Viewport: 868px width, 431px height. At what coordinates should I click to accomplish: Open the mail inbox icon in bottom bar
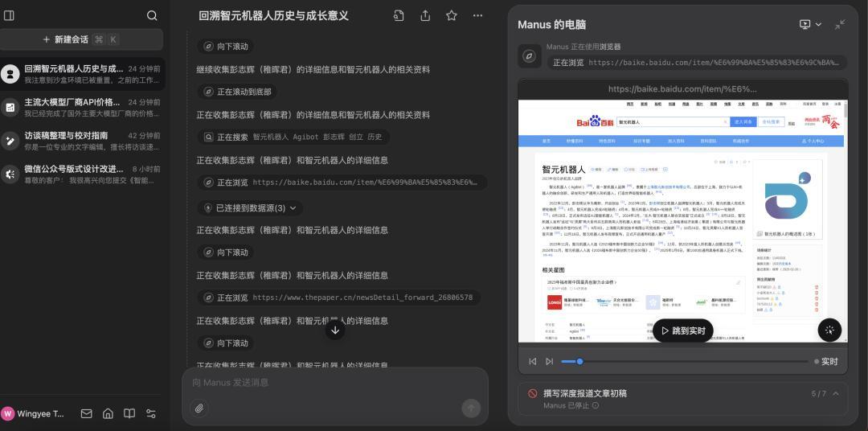(86, 414)
